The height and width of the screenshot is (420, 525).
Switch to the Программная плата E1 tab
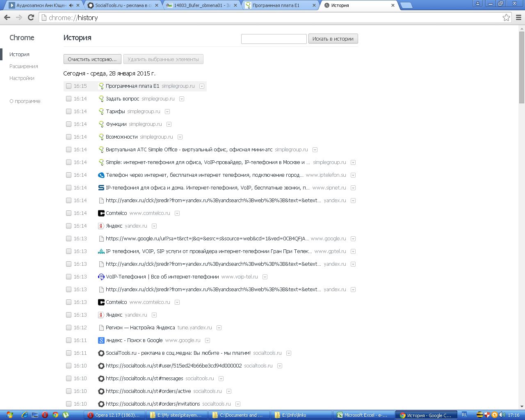click(281, 5)
